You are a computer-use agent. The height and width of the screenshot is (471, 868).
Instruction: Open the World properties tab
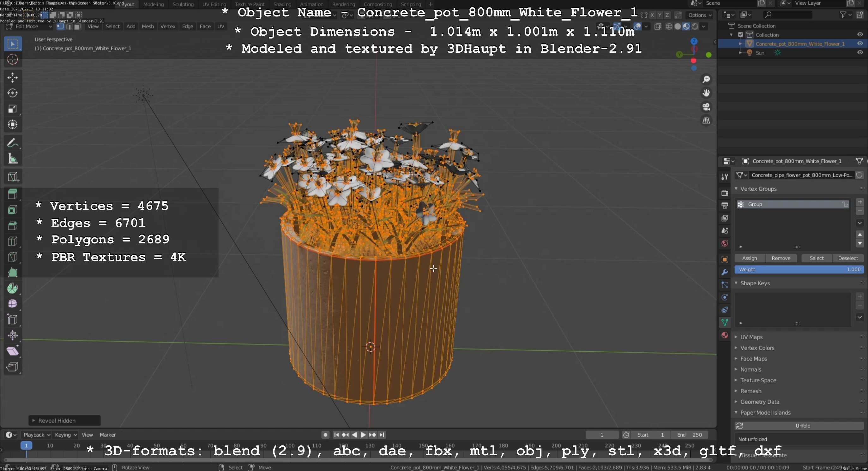(x=725, y=243)
